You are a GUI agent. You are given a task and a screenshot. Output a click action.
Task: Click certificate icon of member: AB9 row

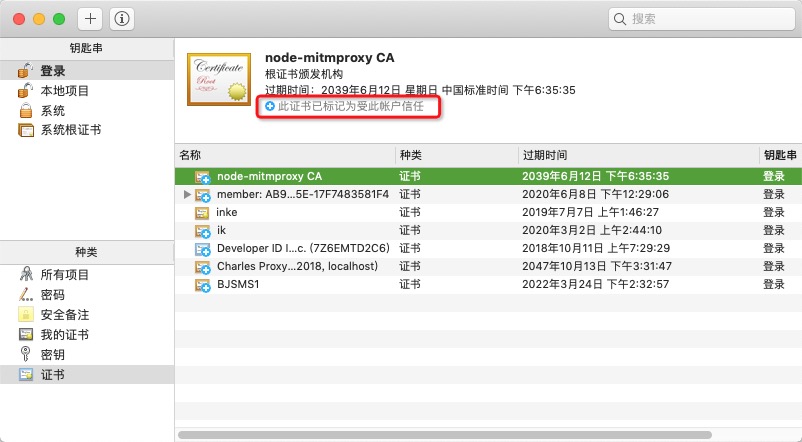pyautogui.click(x=203, y=195)
